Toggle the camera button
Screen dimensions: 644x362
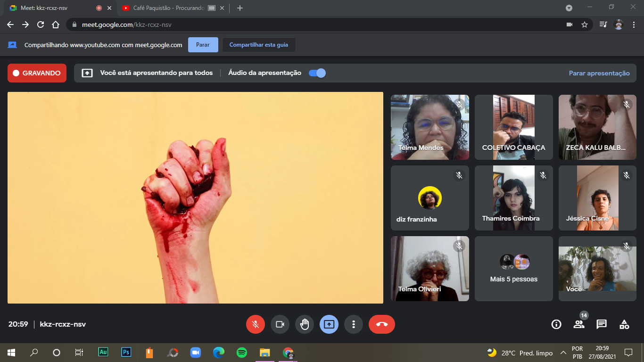[x=280, y=324]
